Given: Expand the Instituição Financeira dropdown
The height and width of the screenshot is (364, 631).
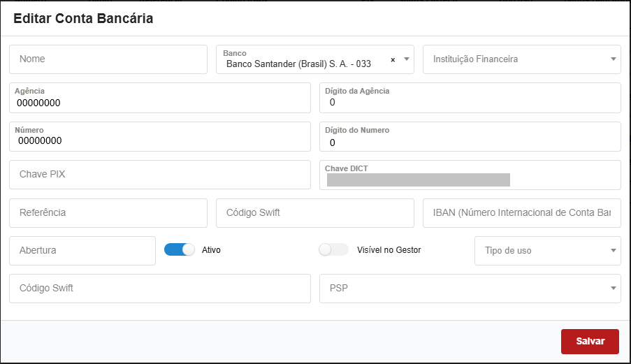Looking at the screenshot, I should point(613,59).
